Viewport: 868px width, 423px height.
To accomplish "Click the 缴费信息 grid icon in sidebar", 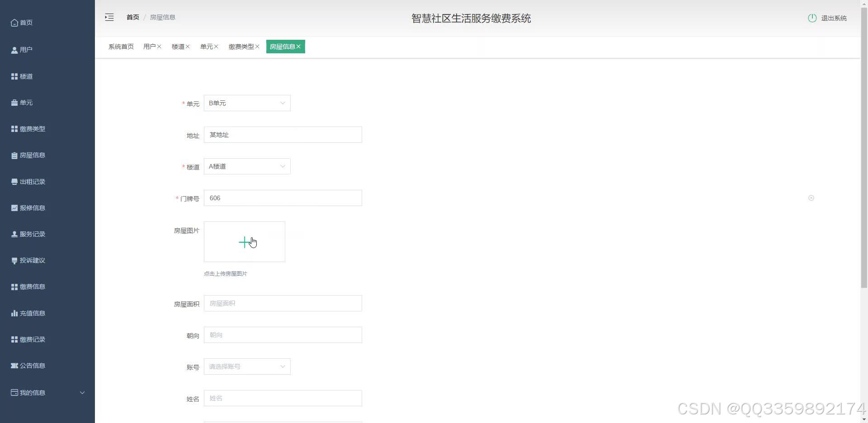I will click(x=14, y=287).
